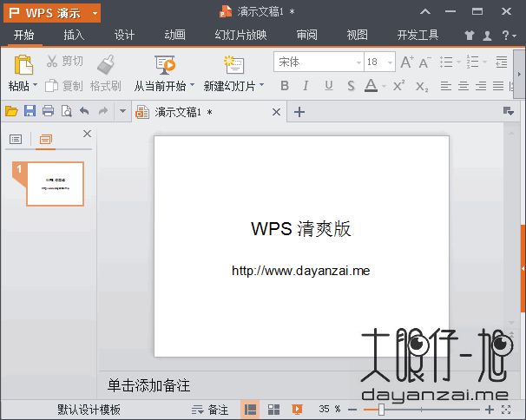Click the New Slide (新建幻灯片) icon
Screen dimensions: 526x420
point(233,64)
